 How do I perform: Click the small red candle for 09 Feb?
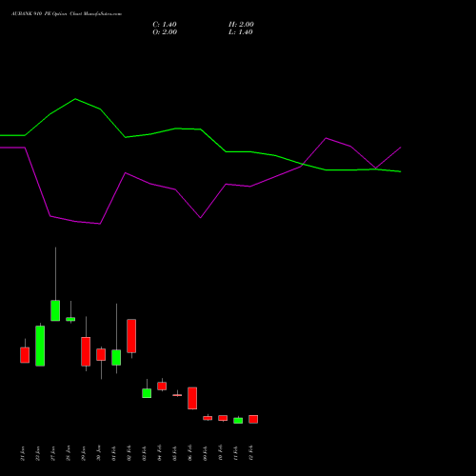tap(208, 418)
